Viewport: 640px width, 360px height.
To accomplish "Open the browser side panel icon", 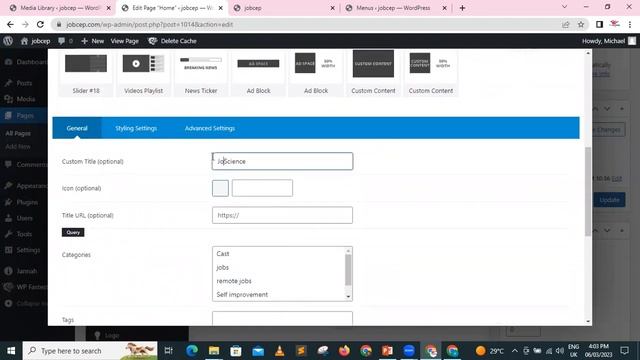I will coord(599,24).
